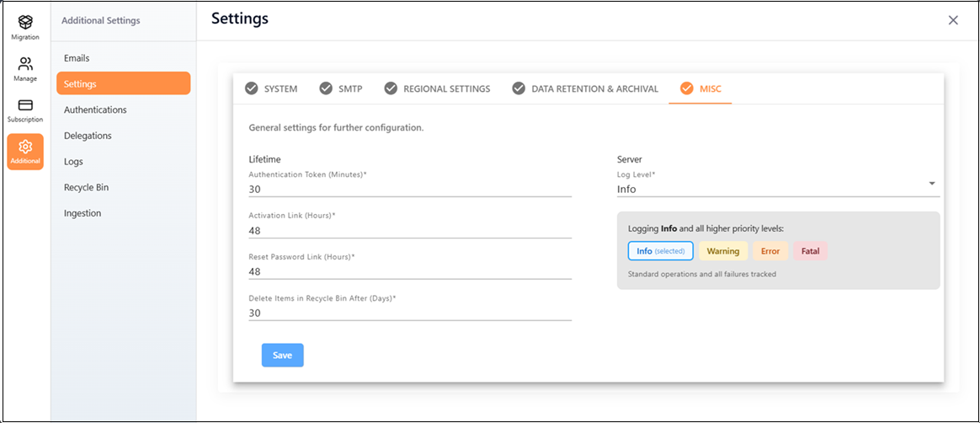The height and width of the screenshot is (423, 980).
Task: Select the Info log level chip
Action: [x=660, y=251]
